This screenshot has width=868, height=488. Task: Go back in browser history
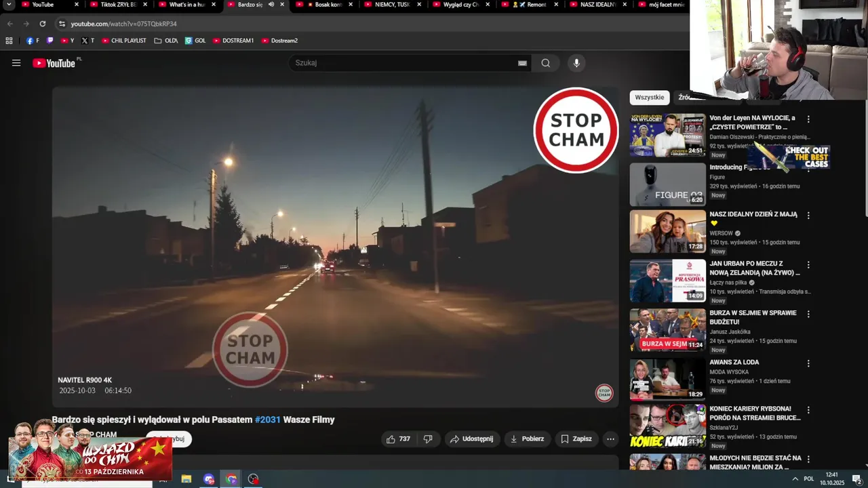(10, 24)
